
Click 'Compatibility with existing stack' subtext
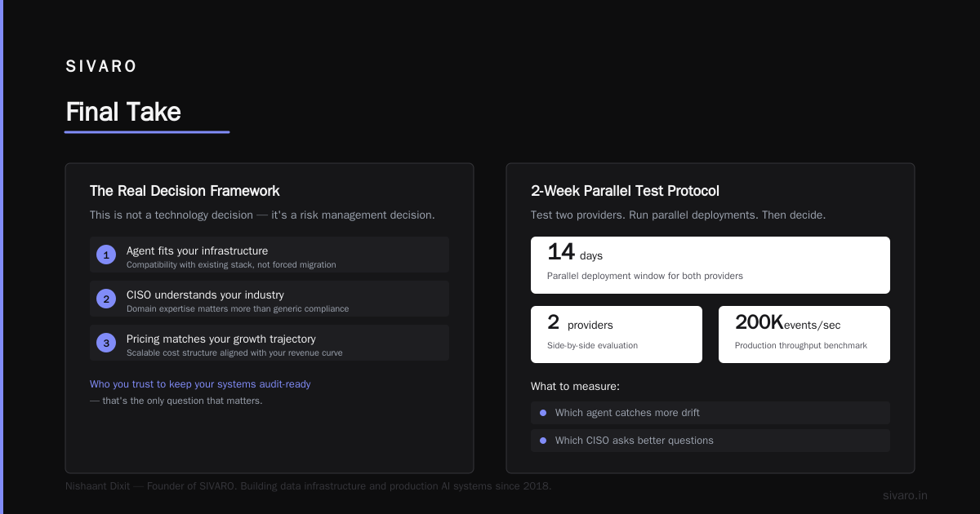point(231,265)
